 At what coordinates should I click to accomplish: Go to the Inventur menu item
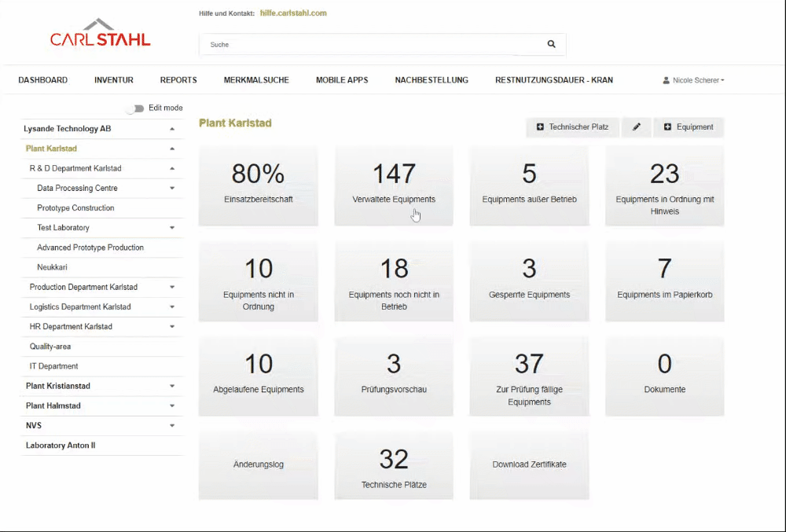pyautogui.click(x=114, y=80)
